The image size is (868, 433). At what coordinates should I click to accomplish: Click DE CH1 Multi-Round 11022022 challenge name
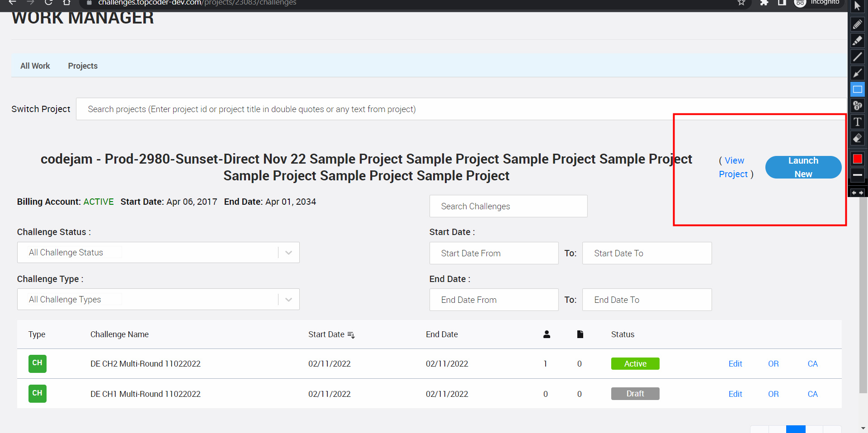pos(145,394)
